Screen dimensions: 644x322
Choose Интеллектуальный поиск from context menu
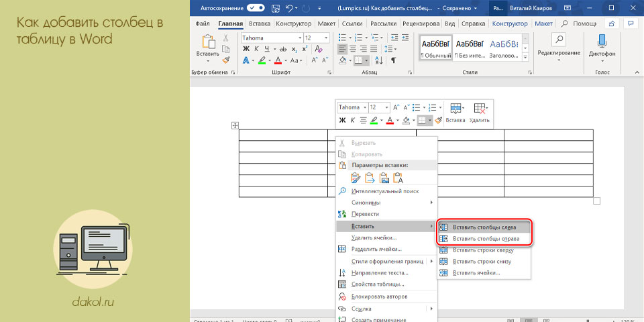click(x=386, y=191)
